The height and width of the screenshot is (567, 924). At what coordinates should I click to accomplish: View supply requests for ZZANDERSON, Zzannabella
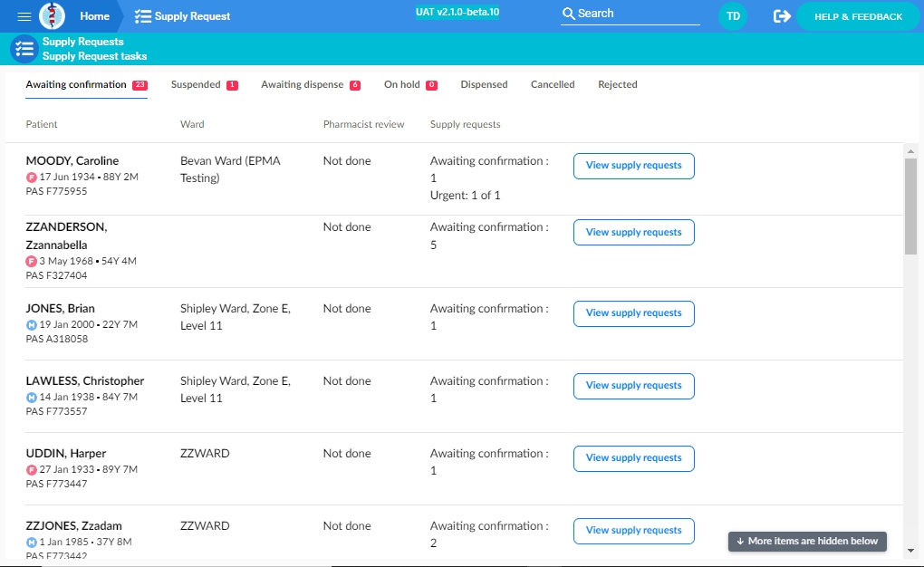pyautogui.click(x=633, y=232)
